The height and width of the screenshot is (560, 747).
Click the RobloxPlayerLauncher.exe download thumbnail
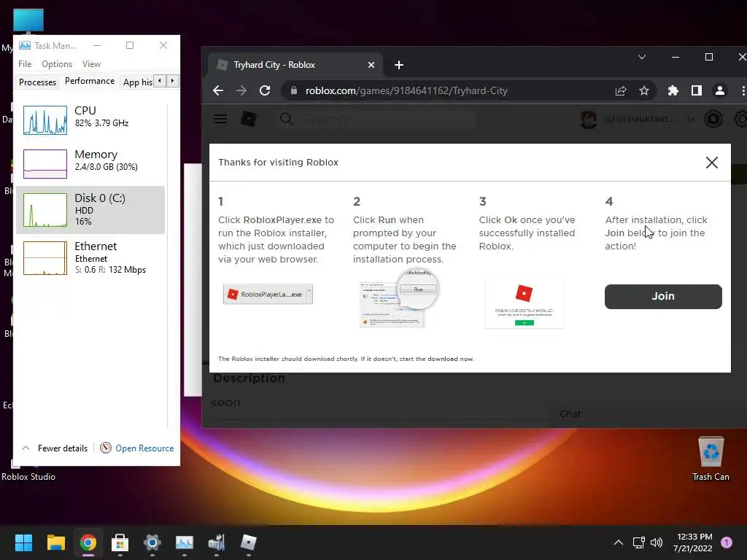pos(268,295)
